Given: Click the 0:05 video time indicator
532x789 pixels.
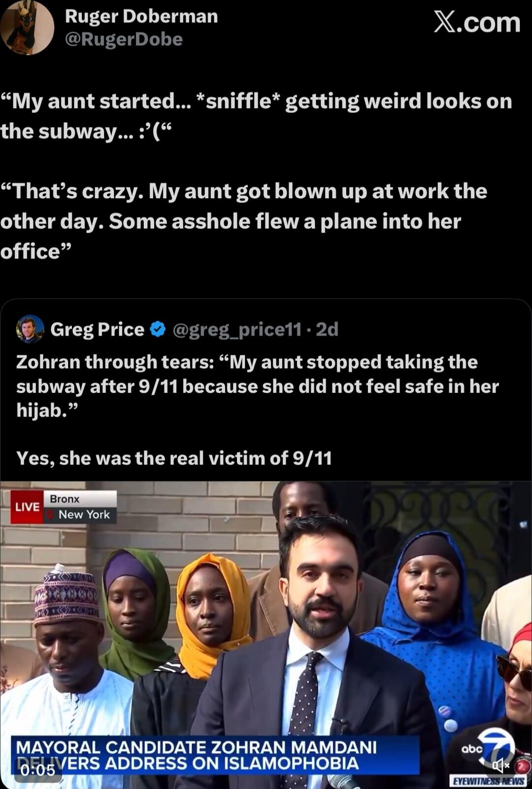Looking at the screenshot, I should click(x=38, y=770).
